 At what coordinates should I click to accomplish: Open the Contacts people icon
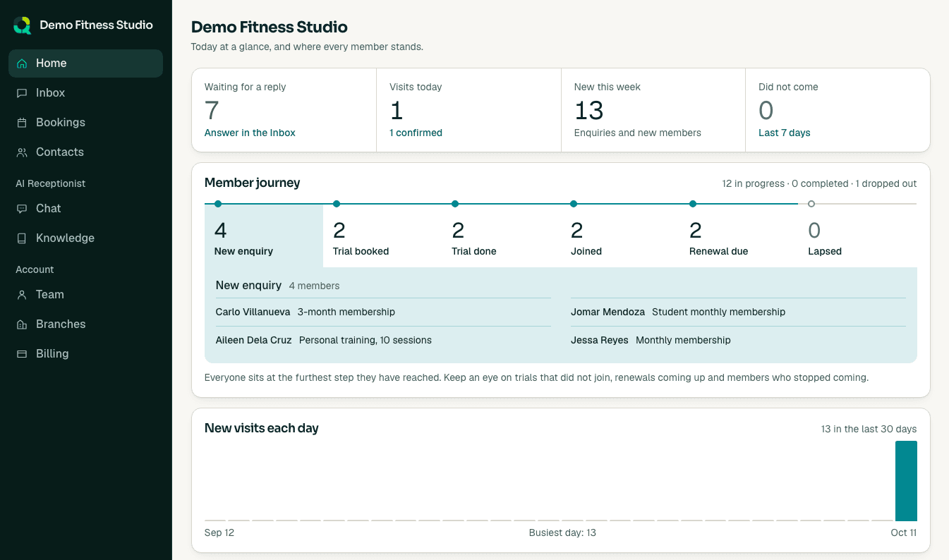click(x=23, y=152)
